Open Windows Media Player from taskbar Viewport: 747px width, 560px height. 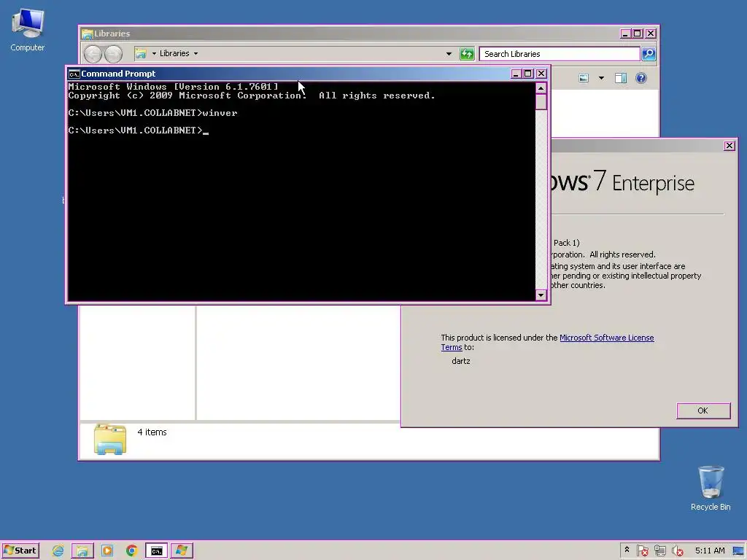pos(107,551)
